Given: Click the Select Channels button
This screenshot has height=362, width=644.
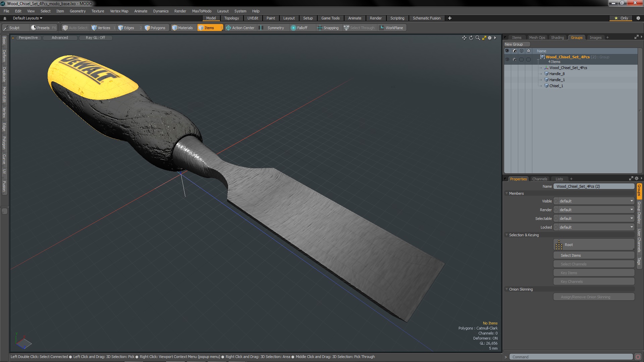Looking at the screenshot, I should click(594, 264).
